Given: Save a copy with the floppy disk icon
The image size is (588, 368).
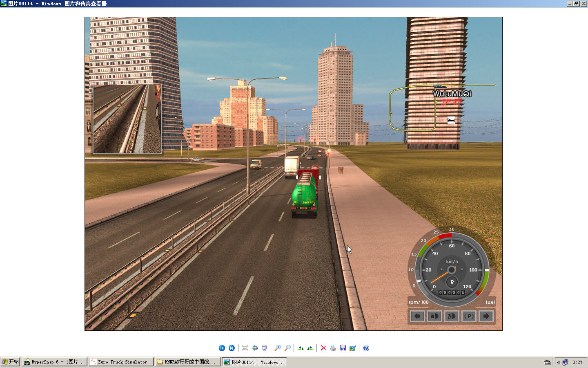Looking at the screenshot, I should click(x=343, y=348).
